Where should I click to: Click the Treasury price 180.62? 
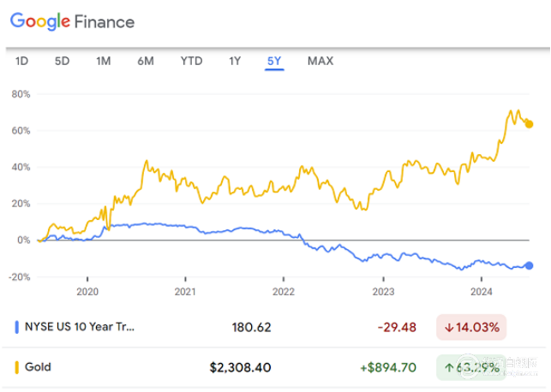(252, 327)
